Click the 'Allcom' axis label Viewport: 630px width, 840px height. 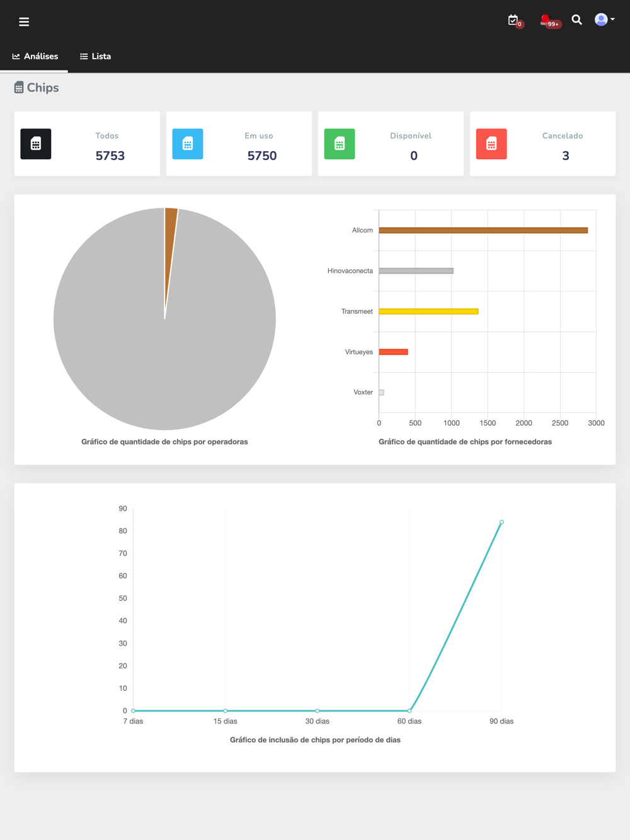coord(362,230)
